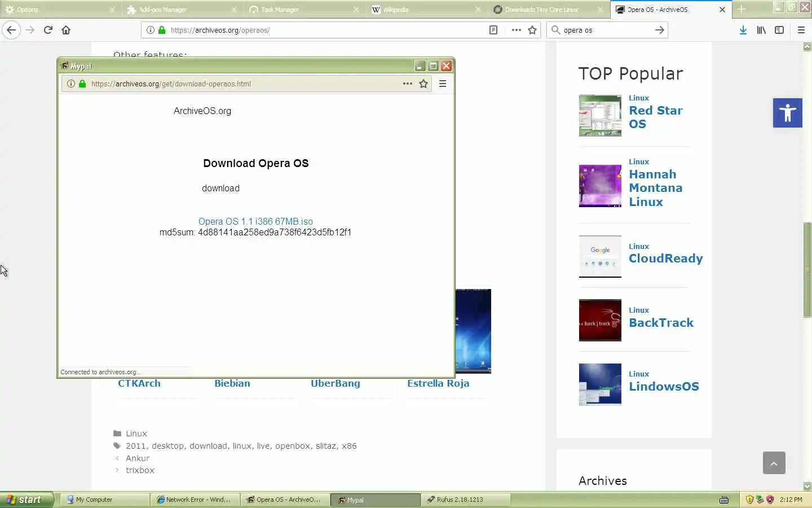The height and width of the screenshot is (508, 812).
Task: Open page actions dots in main address bar
Action: click(x=516, y=30)
